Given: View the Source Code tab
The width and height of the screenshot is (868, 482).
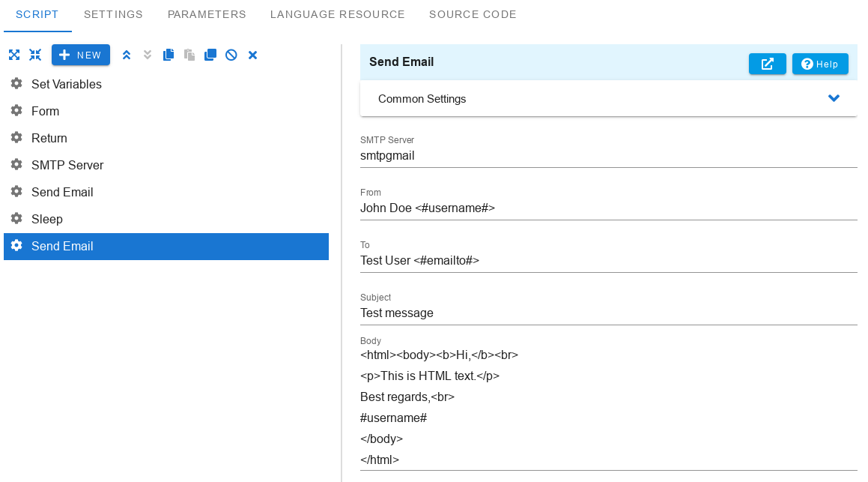Looking at the screenshot, I should coord(473,14).
